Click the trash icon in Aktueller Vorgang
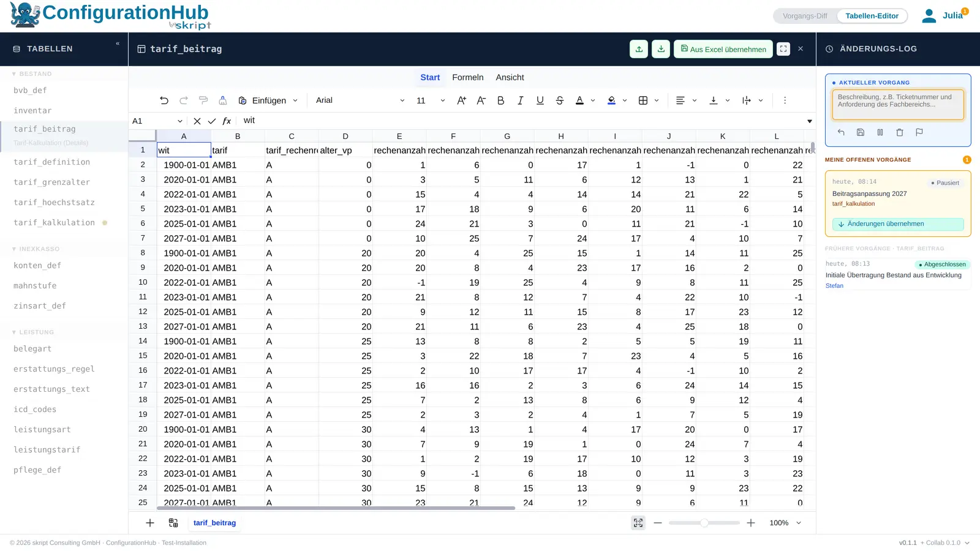The height and width of the screenshot is (551, 980). pos(900,132)
